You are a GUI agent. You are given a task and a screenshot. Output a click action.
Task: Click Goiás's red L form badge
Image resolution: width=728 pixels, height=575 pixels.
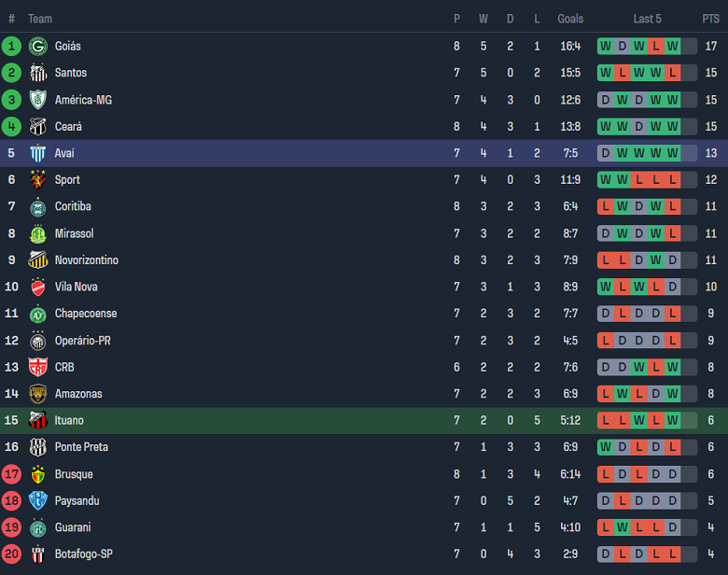click(655, 46)
